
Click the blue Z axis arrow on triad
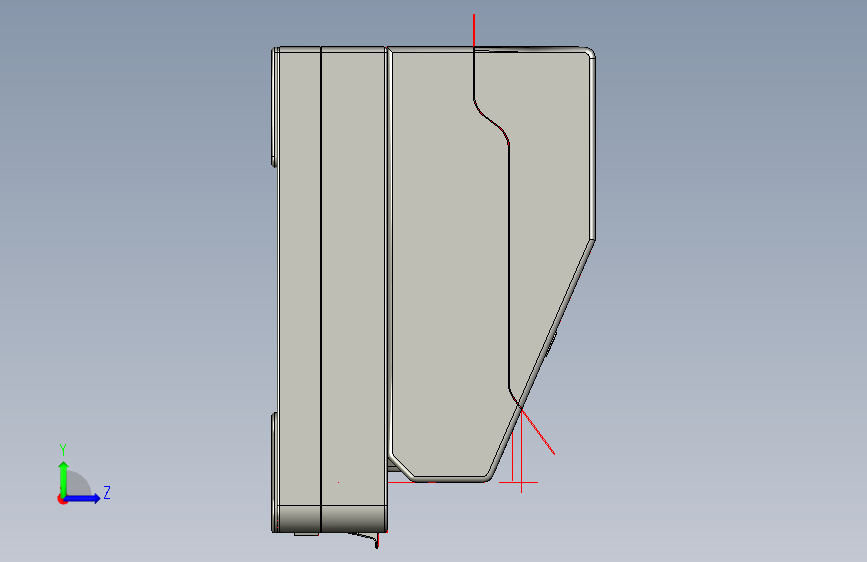pyautogui.click(x=83, y=498)
